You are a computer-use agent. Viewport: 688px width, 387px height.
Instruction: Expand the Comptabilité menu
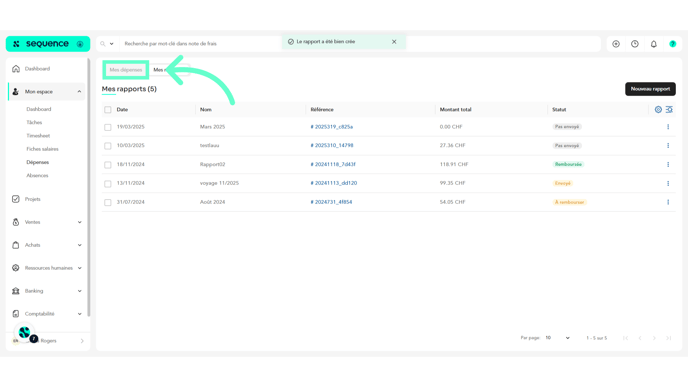point(79,314)
